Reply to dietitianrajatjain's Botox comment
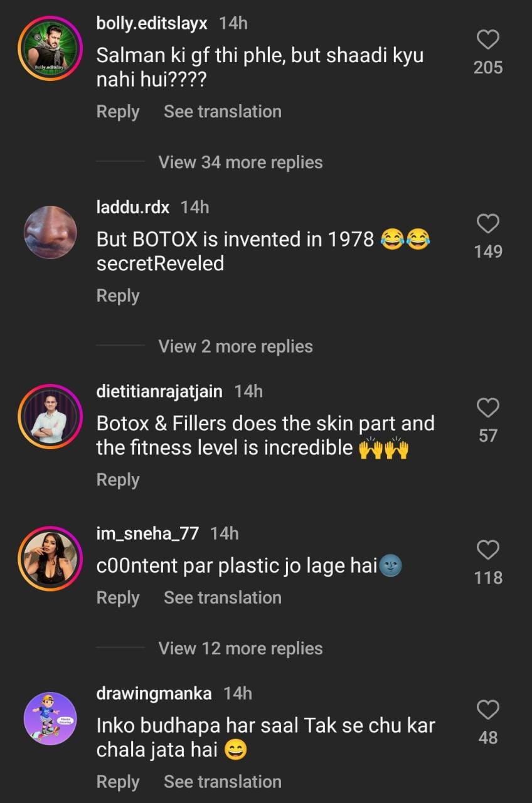 [x=118, y=480]
